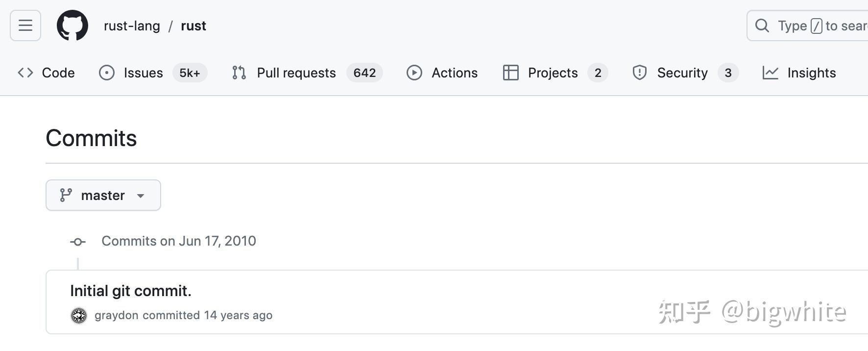Click the Security shield icon
Viewport: 868px width, 351px height.
(x=640, y=73)
